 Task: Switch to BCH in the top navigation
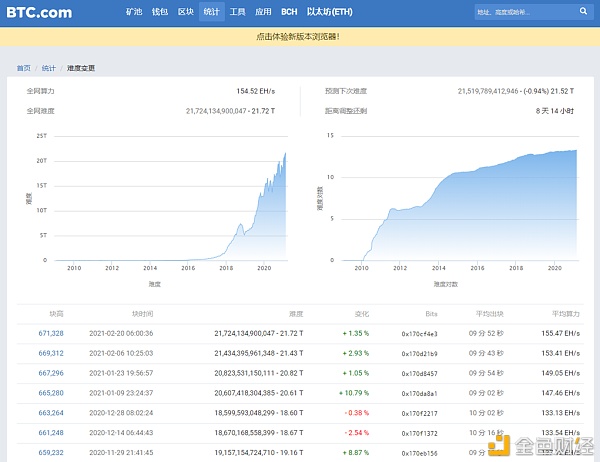[289, 13]
